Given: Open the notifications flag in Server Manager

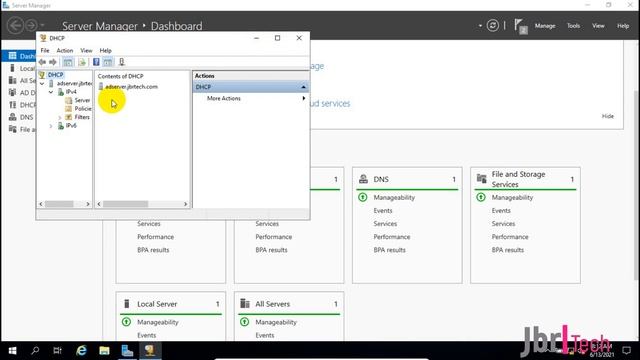Looking at the screenshot, I should [520, 27].
